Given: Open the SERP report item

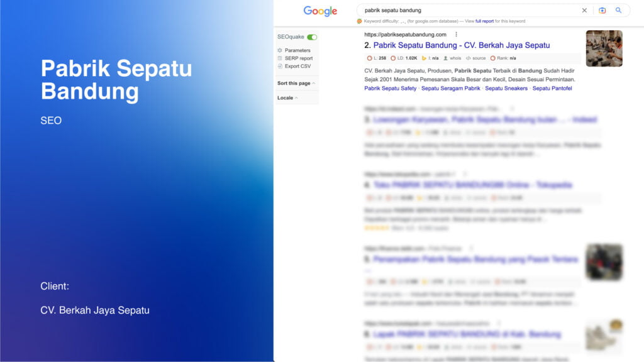Looking at the screenshot, I should pos(298,58).
